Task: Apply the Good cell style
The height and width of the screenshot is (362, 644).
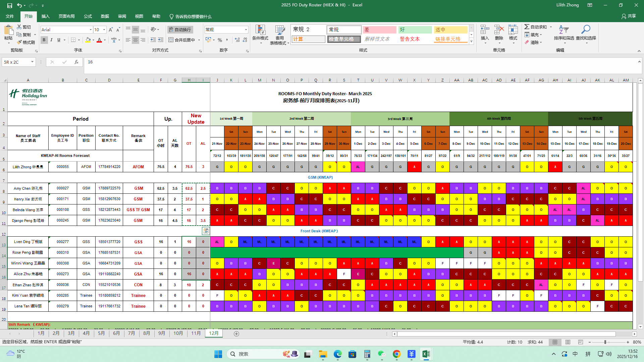Action: point(415,30)
